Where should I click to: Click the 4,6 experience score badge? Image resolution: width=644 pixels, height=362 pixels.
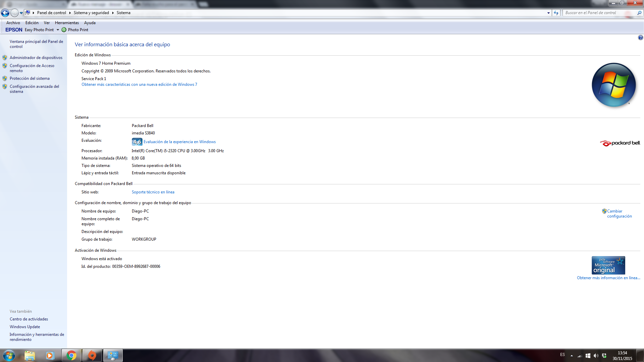pos(137,142)
